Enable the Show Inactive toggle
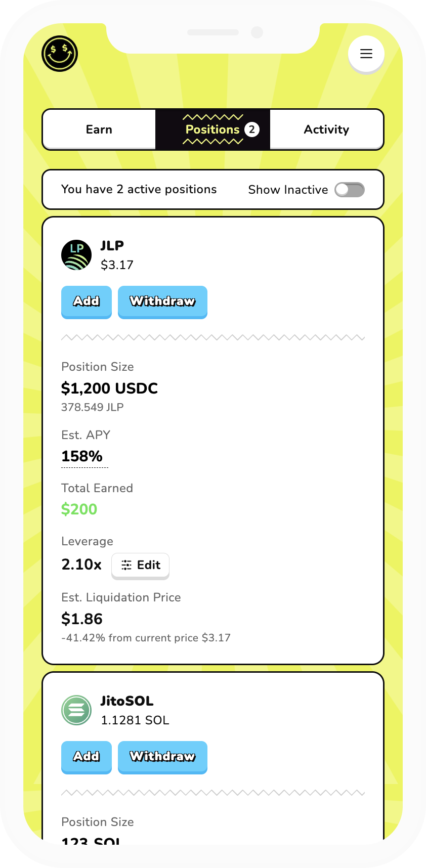The image size is (426, 868). pos(349,190)
